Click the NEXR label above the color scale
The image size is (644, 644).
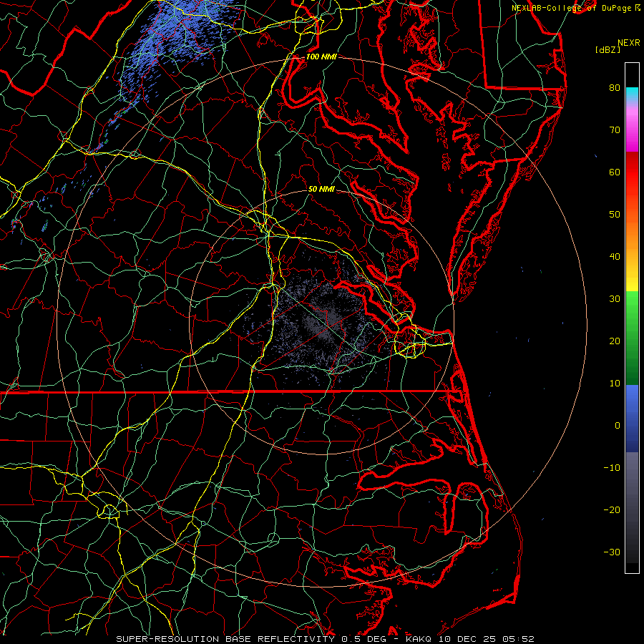[x=628, y=43]
